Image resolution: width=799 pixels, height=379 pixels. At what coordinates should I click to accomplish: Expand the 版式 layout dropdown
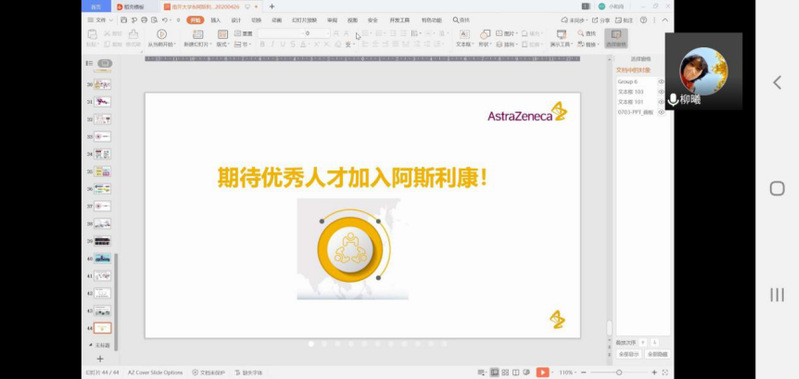tap(224, 44)
